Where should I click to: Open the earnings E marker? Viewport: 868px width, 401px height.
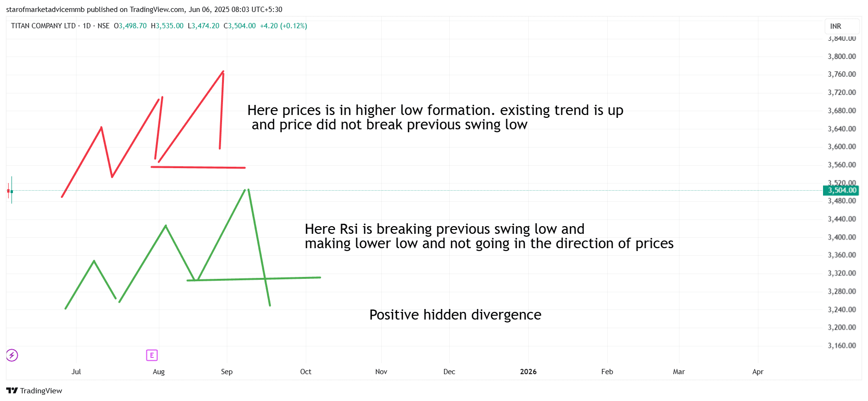point(152,355)
